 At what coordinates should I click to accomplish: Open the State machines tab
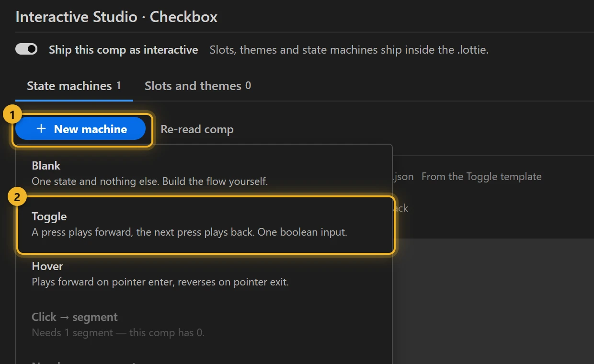74,86
